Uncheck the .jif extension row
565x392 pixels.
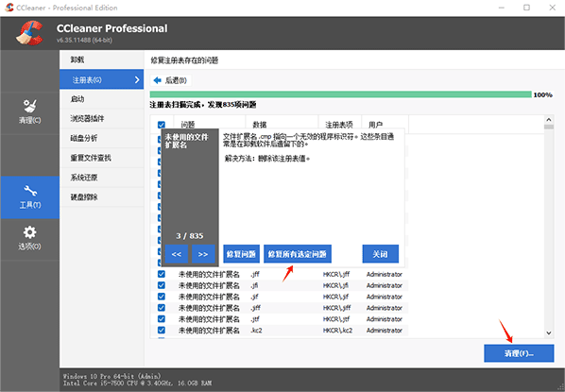pyautogui.click(x=162, y=297)
